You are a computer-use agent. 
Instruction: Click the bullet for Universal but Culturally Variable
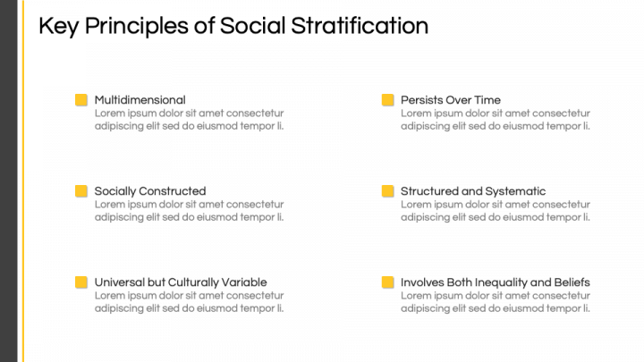(81, 282)
